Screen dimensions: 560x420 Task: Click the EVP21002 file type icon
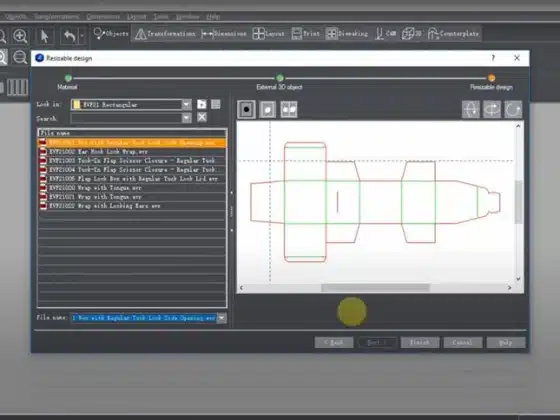(43, 151)
